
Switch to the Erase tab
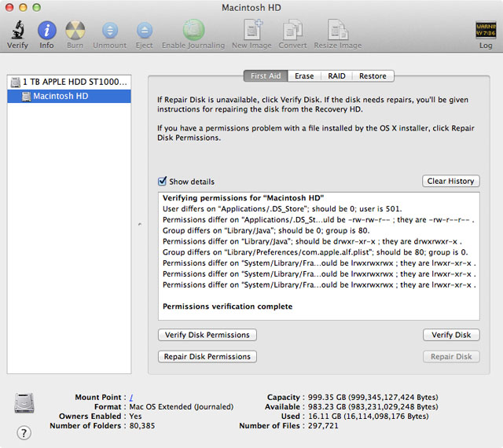coord(304,76)
